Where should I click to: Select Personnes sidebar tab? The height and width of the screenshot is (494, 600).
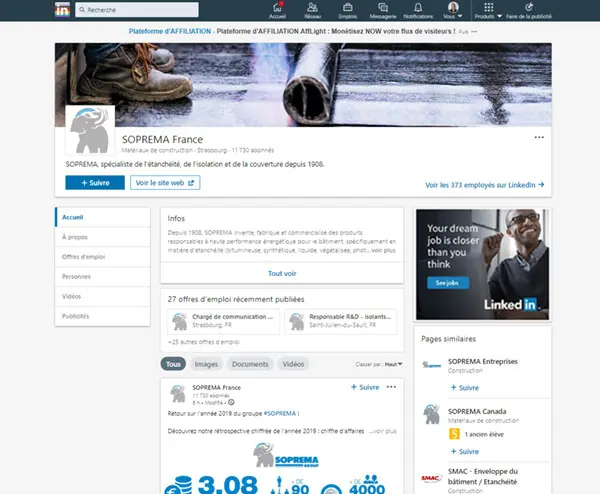pyautogui.click(x=103, y=277)
